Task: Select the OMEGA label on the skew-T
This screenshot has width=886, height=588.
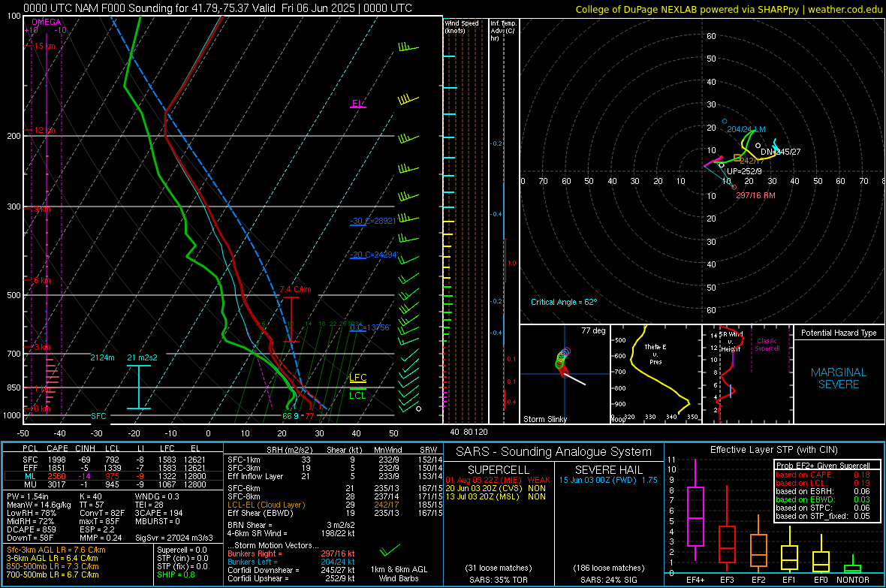Action: pyautogui.click(x=47, y=22)
